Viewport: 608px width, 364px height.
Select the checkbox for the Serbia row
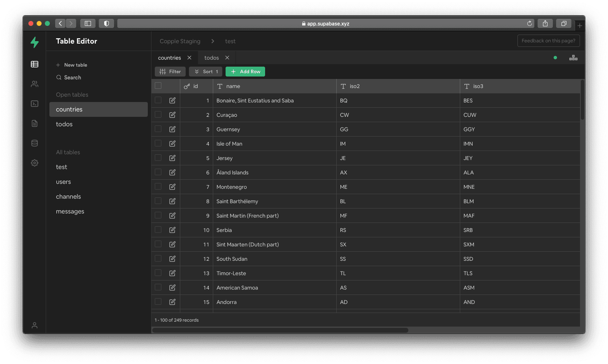click(x=158, y=230)
